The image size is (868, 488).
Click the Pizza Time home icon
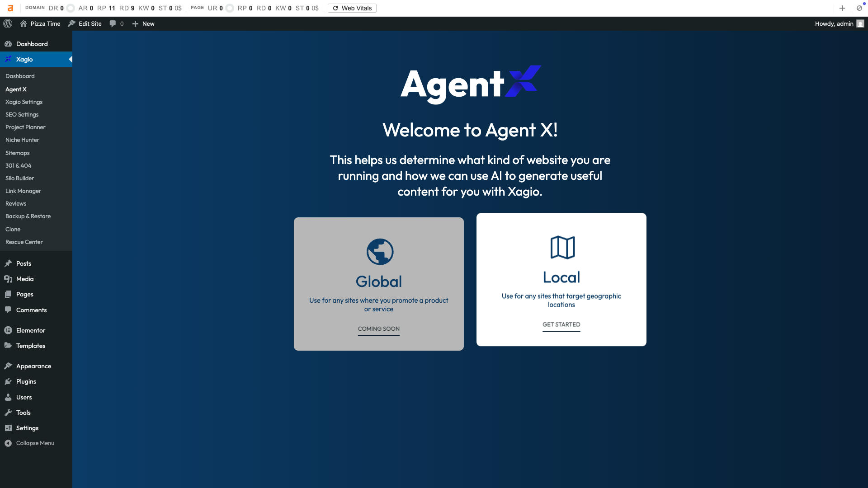[x=24, y=23]
